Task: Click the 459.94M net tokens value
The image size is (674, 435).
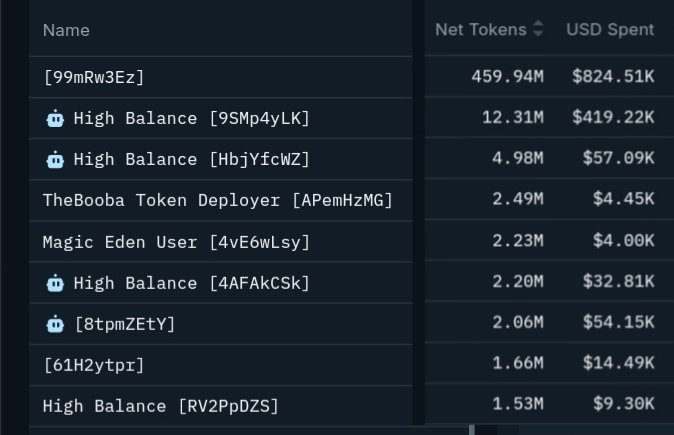Action: 507,77
